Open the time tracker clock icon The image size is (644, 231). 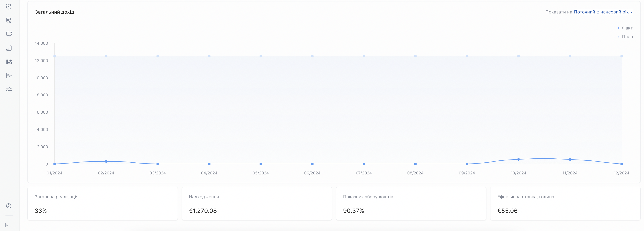(9, 7)
